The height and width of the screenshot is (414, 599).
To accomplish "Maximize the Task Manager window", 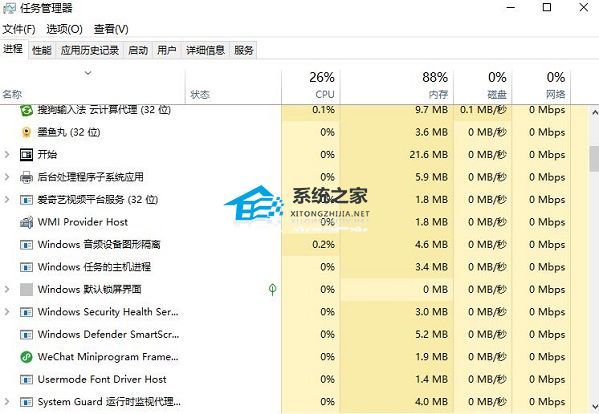I will [547, 7].
